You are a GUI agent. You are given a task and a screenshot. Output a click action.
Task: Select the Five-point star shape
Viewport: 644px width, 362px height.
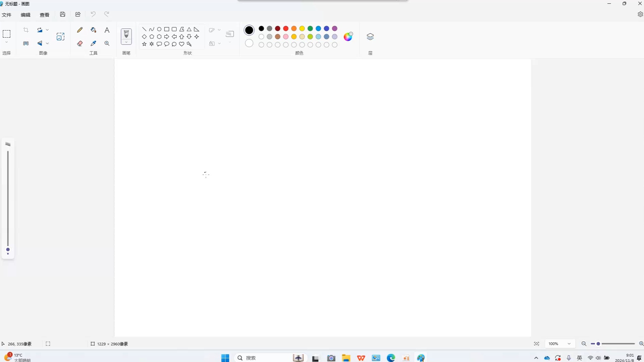(144, 44)
